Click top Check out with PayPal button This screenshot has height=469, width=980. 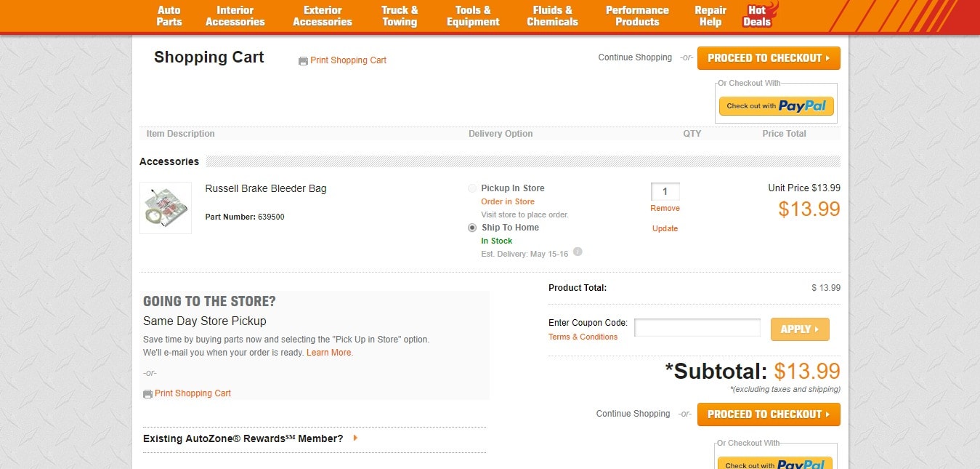(x=776, y=106)
